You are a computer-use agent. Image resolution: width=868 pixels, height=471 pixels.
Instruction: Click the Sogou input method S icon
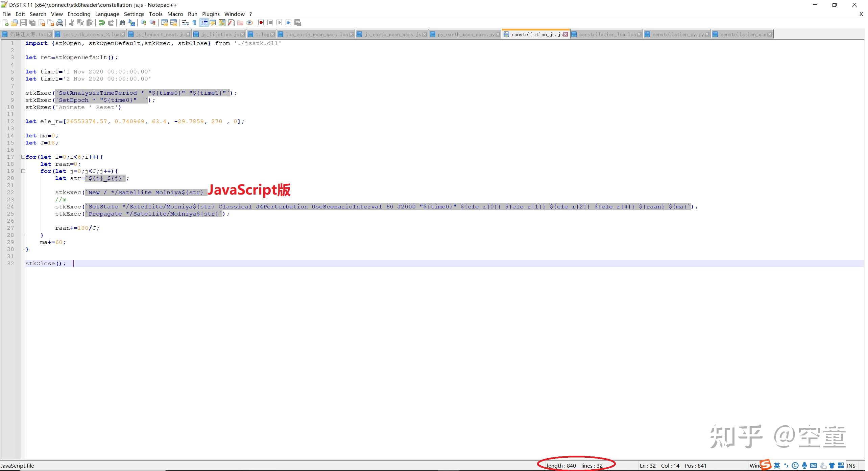click(766, 465)
